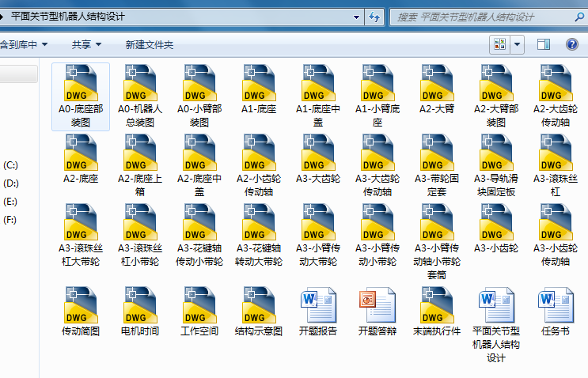Image resolution: width=588 pixels, height=378 pixels.
Task: Expand the breadcrumb arrow before the folder name
Action: point(2,17)
